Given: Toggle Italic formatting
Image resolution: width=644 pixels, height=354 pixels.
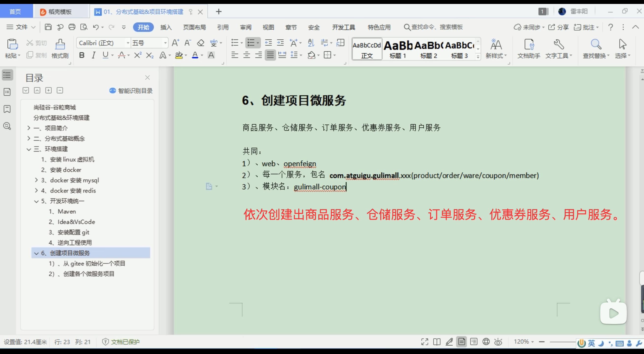Looking at the screenshot, I should point(93,55).
